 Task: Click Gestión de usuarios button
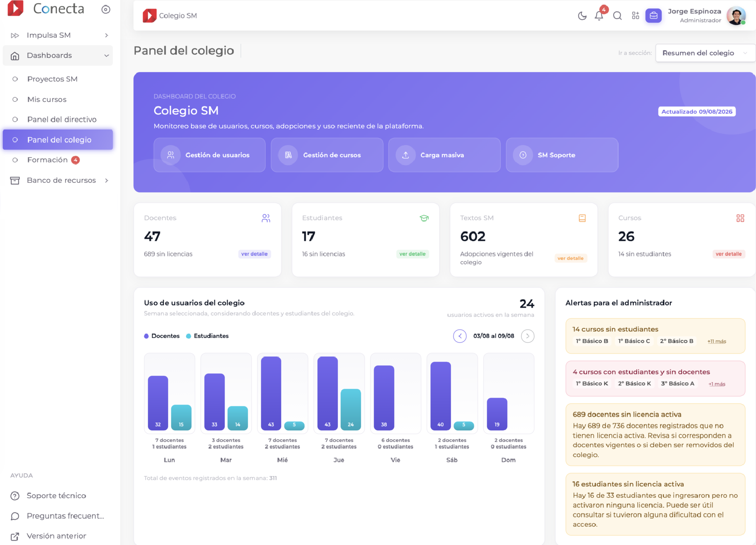pos(210,155)
